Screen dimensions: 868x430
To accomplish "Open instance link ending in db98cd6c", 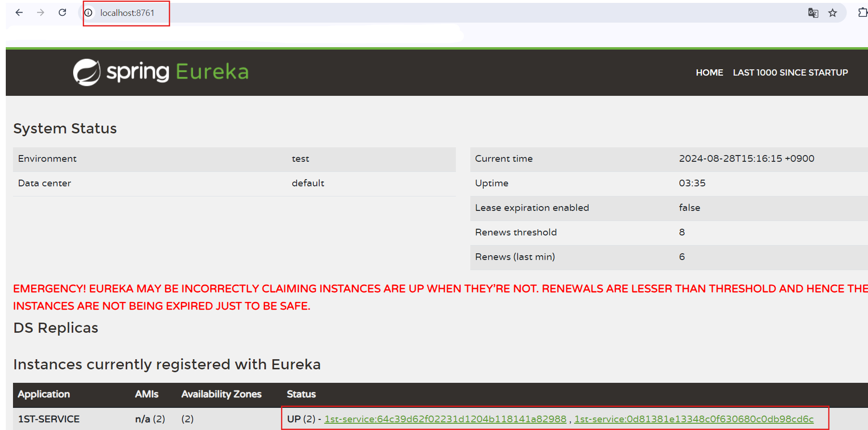I will 694,419.
